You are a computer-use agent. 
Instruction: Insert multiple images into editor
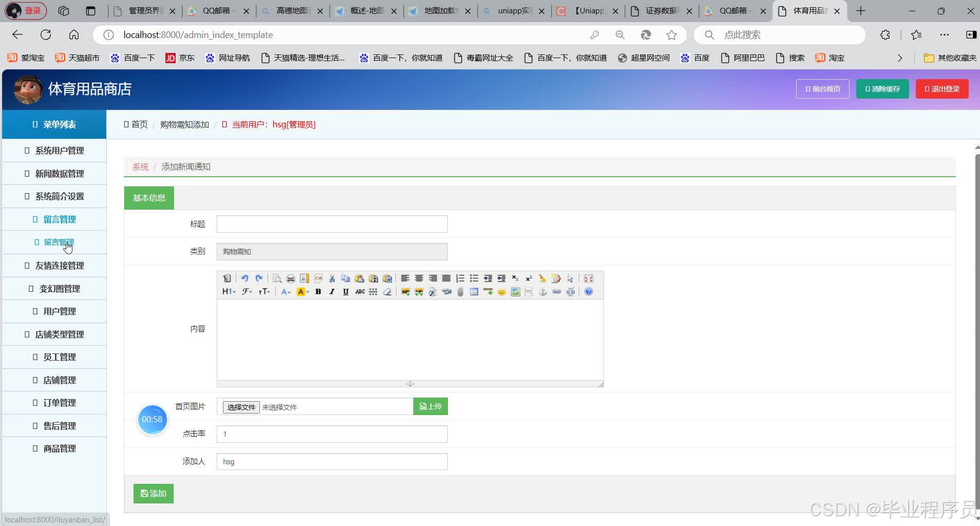click(x=419, y=292)
